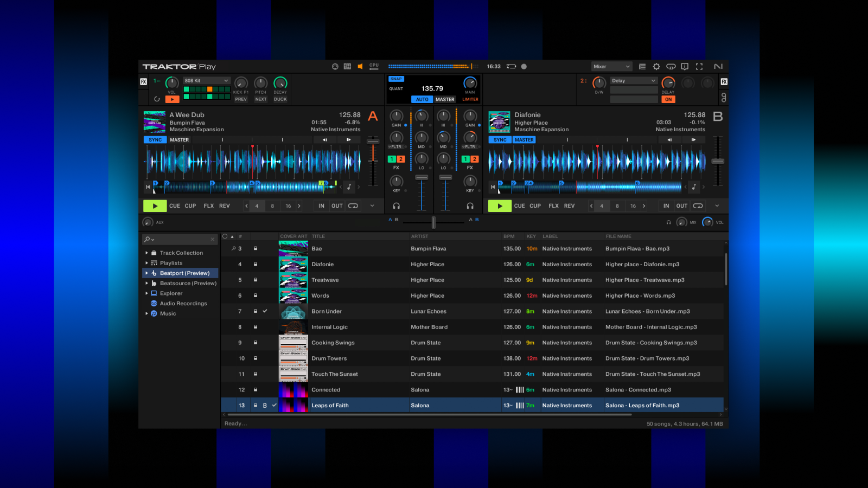The height and width of the screenshot is (488, 868).
Task: Click DUCK button
Action: 280,99
